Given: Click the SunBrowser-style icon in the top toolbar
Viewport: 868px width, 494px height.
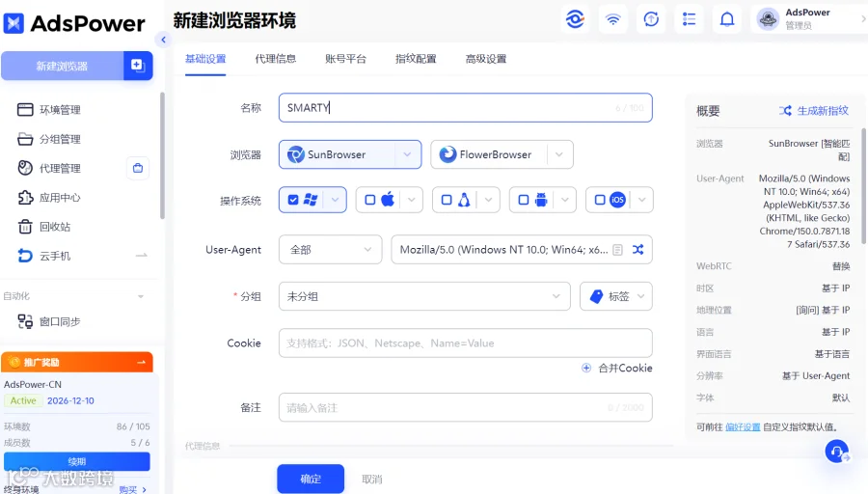Looking at the screenshot, I should click(575, 19).
